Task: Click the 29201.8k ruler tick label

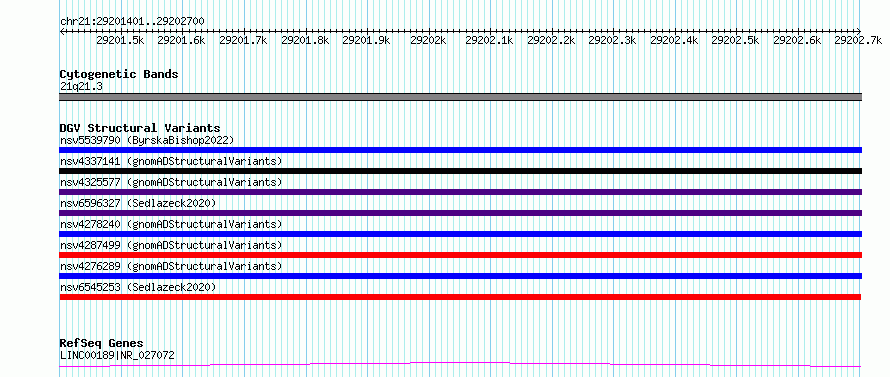Action: pos(305,40)
